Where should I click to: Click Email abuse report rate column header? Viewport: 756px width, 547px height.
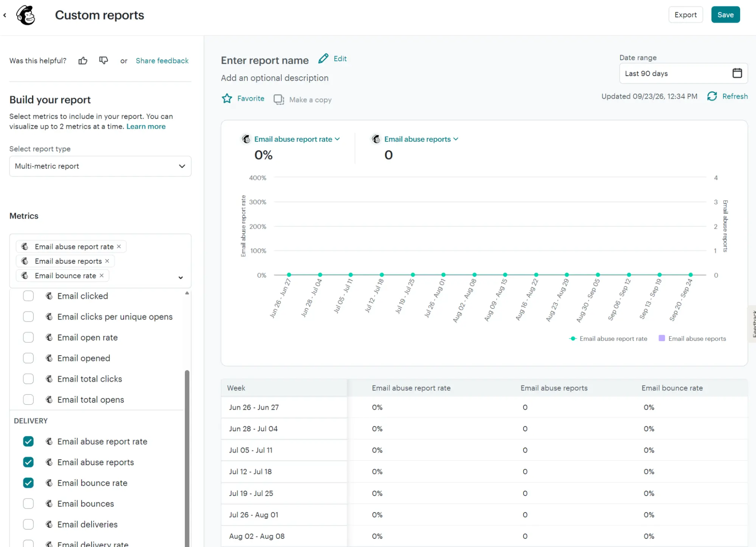pos(411,388)
